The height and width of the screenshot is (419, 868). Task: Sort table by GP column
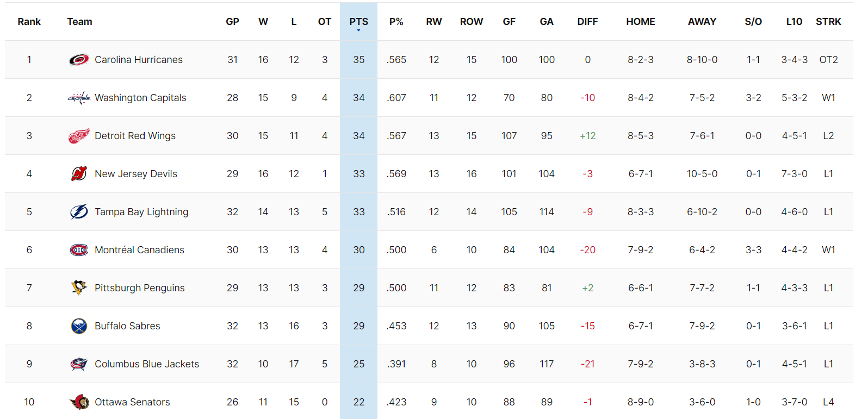[x=232, y=22]
